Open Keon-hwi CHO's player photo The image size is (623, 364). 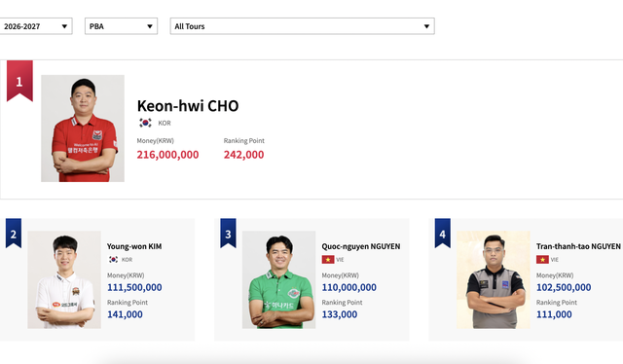[83, 128]
